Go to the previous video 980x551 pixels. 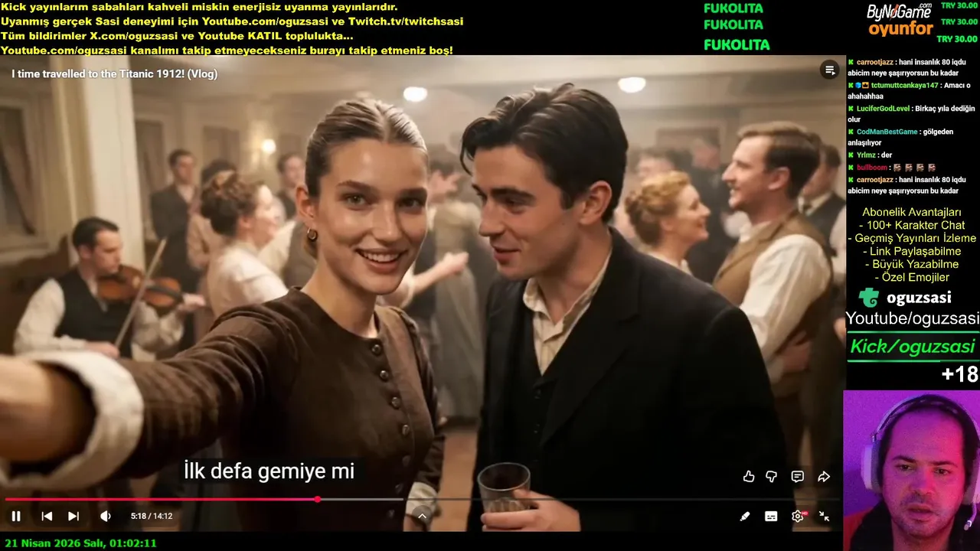pos(47,517)
